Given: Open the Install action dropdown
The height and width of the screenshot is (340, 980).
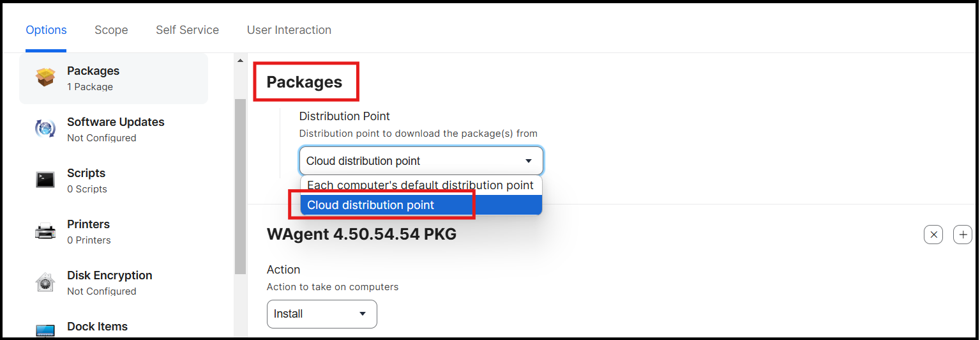Looking at the screenshot, I should 322,314.
